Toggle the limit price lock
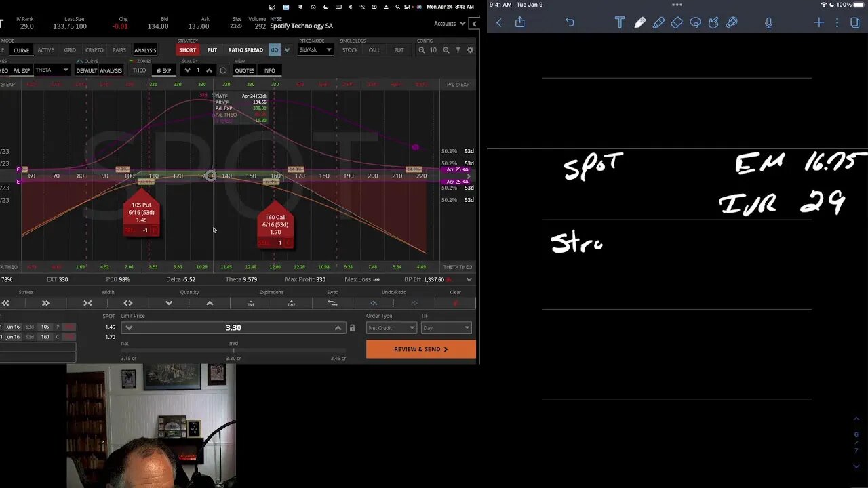 (352, 328)
